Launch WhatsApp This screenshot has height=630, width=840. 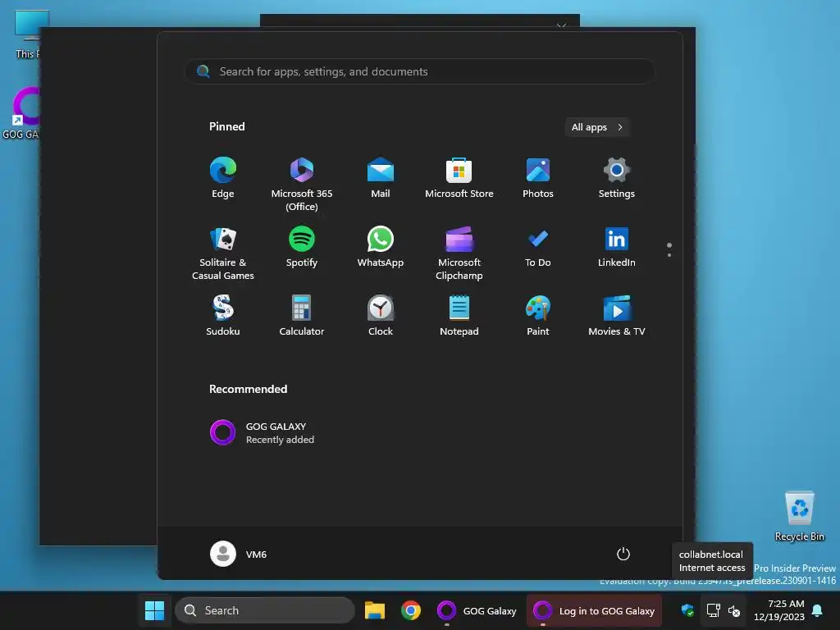click(381, 247)
